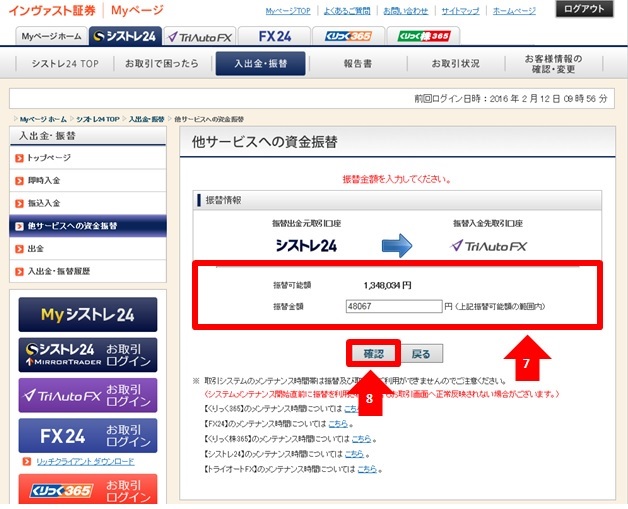Open 入出金・振替履歴 in the sidebar

88,271
